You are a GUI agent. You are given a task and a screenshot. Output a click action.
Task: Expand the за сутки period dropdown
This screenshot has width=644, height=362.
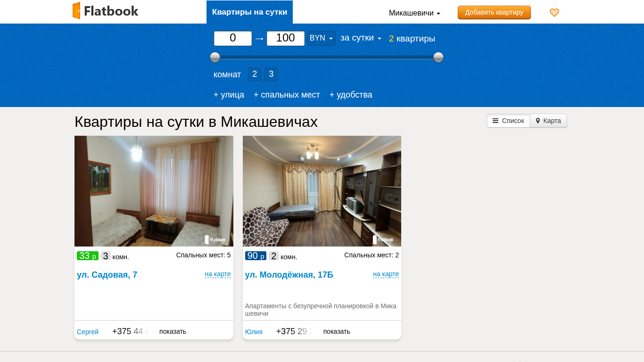pos(361,38)
